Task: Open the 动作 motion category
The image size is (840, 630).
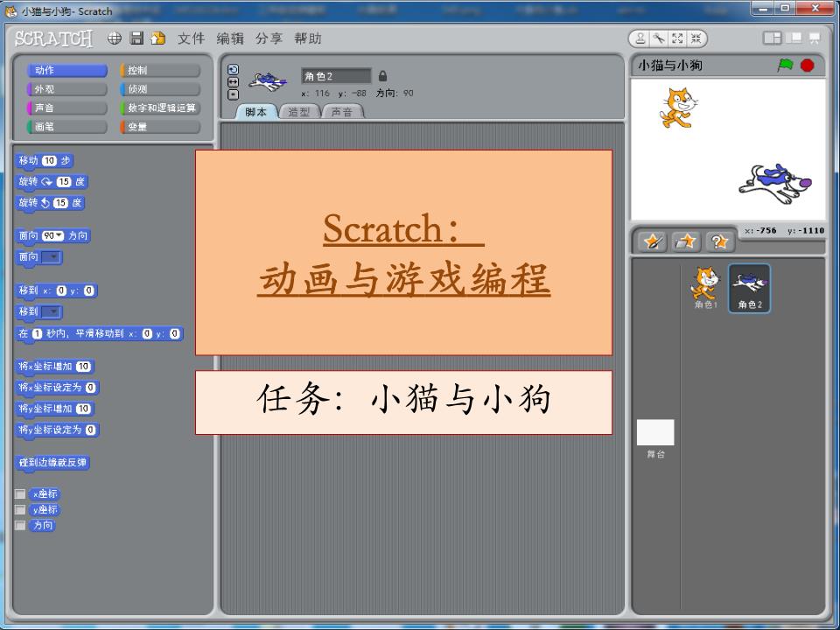Action: pyautogui.click(x=67, y=70)
